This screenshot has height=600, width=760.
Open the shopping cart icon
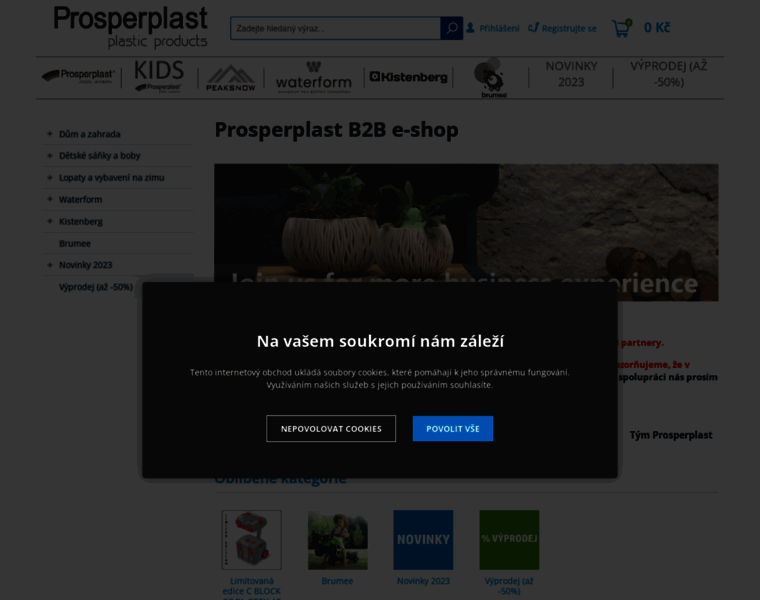tap(622, 28)
